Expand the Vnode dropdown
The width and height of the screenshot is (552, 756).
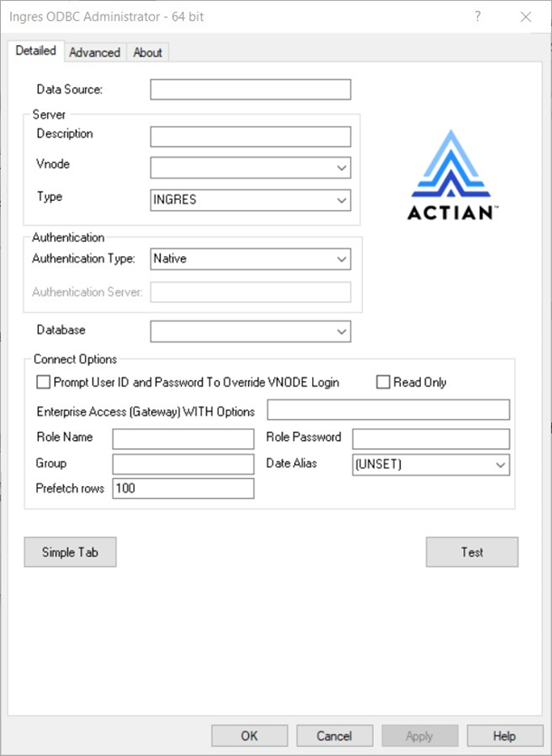coord(340,167)
